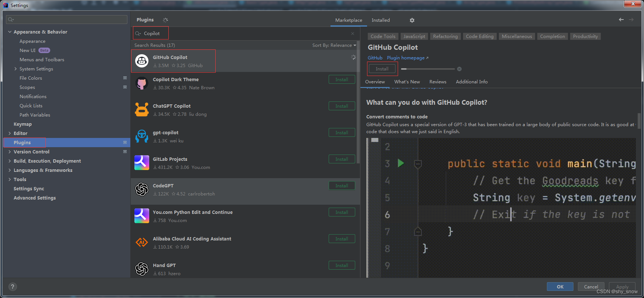
Task: Open the Reviews tab
Action: pyautogui.click(x=438, y=82)
